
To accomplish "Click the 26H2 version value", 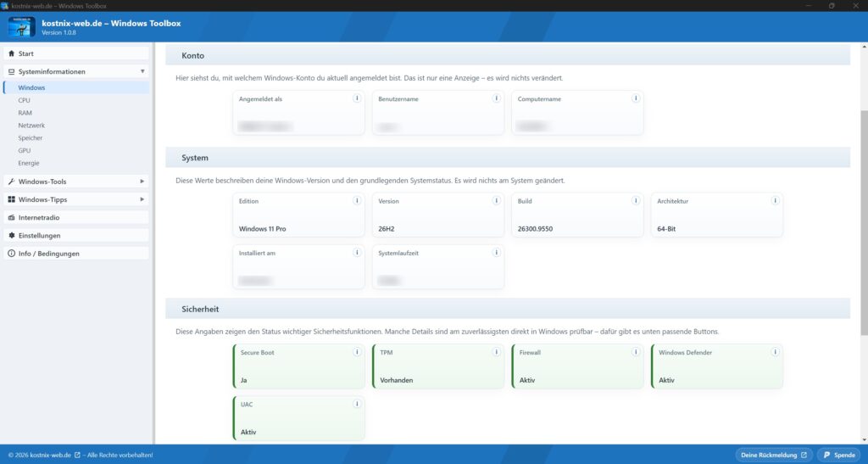I will (387, 229).
